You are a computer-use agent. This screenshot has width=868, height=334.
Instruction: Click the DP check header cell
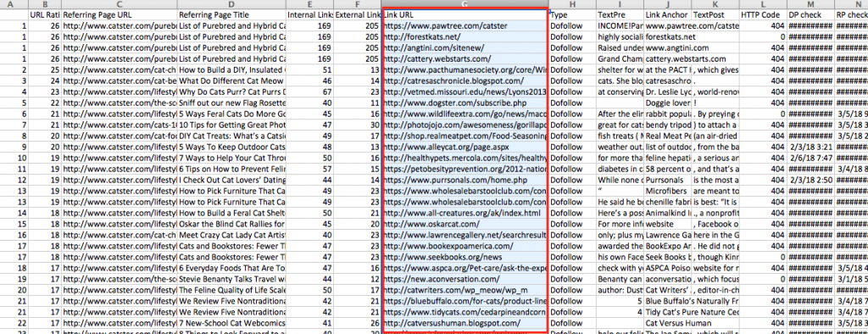click(811, 15)
